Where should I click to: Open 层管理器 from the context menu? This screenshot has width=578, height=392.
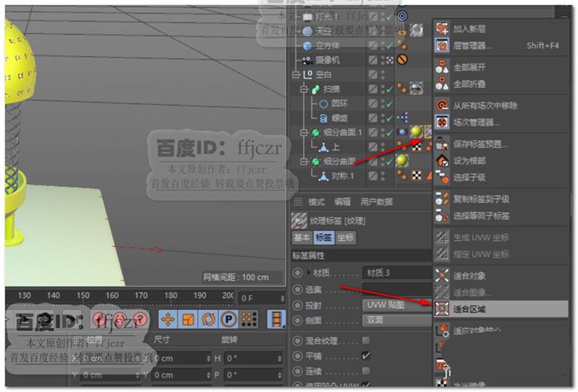[501, 45]
